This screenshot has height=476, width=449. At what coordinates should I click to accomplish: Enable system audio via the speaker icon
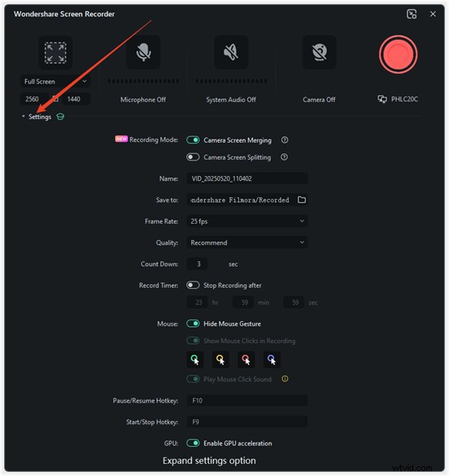click(x=231, y=52)
